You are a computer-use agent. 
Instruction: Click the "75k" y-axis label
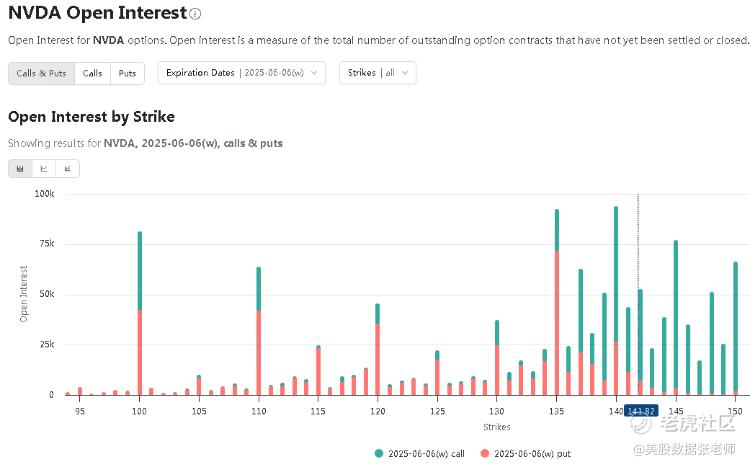[x=46, y=244]
